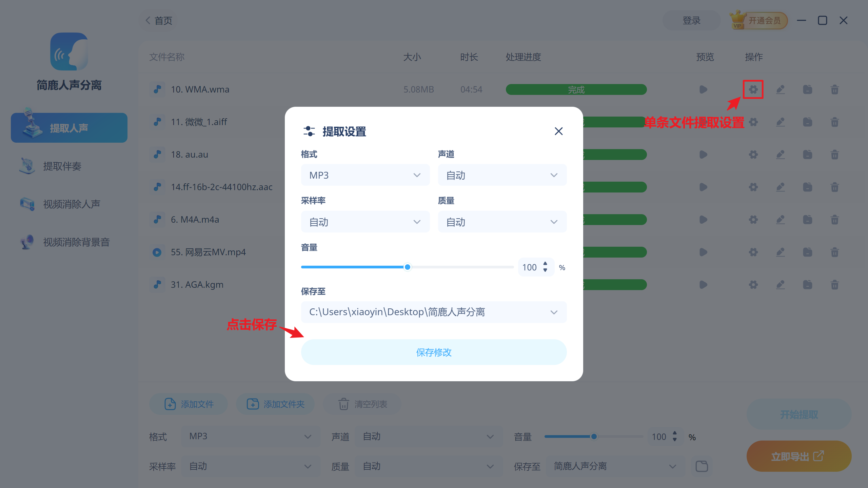The width and height of the screenshot is (868, 488).
Task: Click the 清空列表 trash icon
Action: (x=344, y=404)
